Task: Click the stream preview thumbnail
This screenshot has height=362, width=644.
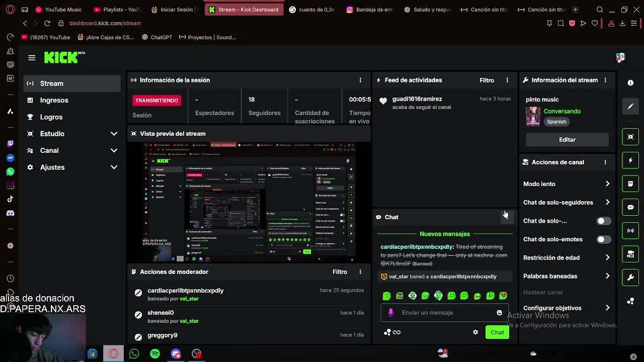Action: coord(249,202)
